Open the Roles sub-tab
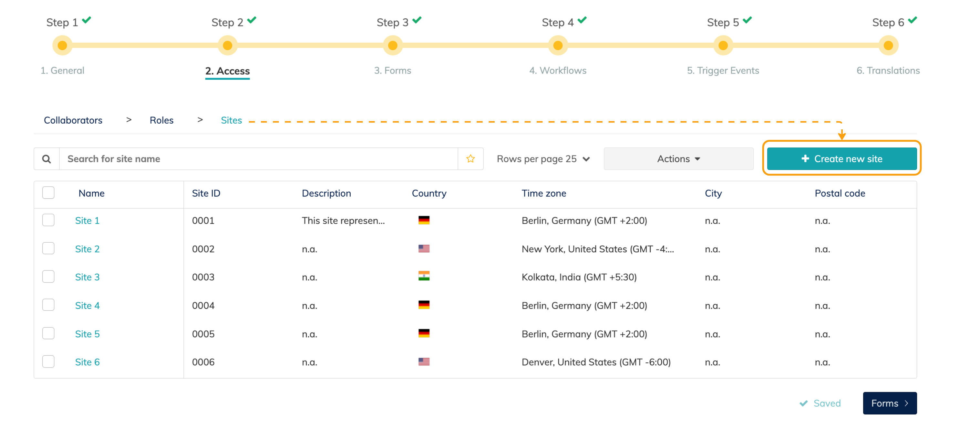This screenshot has width=980, height=425. tap(161, 120)
